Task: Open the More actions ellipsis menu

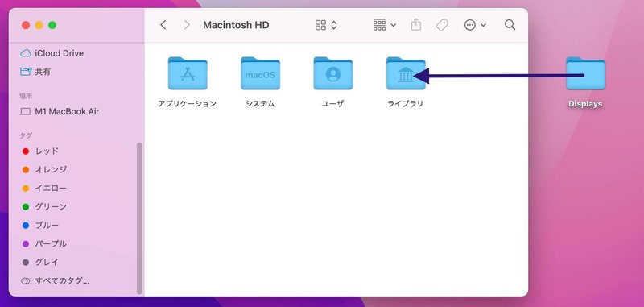Action: 475,25
